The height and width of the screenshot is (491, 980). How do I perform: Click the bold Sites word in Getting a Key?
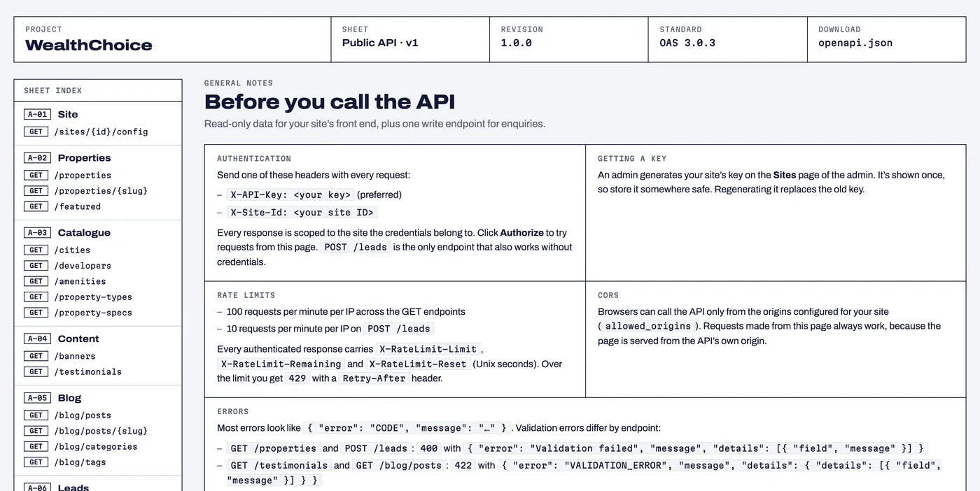tap(785, 175)
